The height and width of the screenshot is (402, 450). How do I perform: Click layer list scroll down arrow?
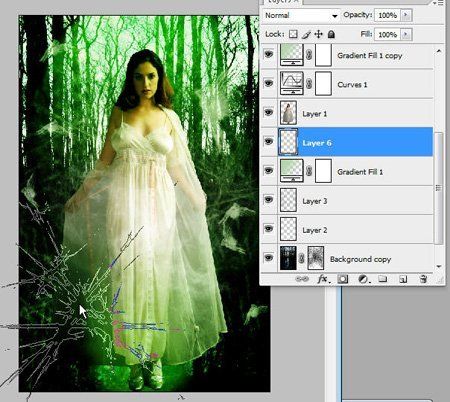pos(439,266)
